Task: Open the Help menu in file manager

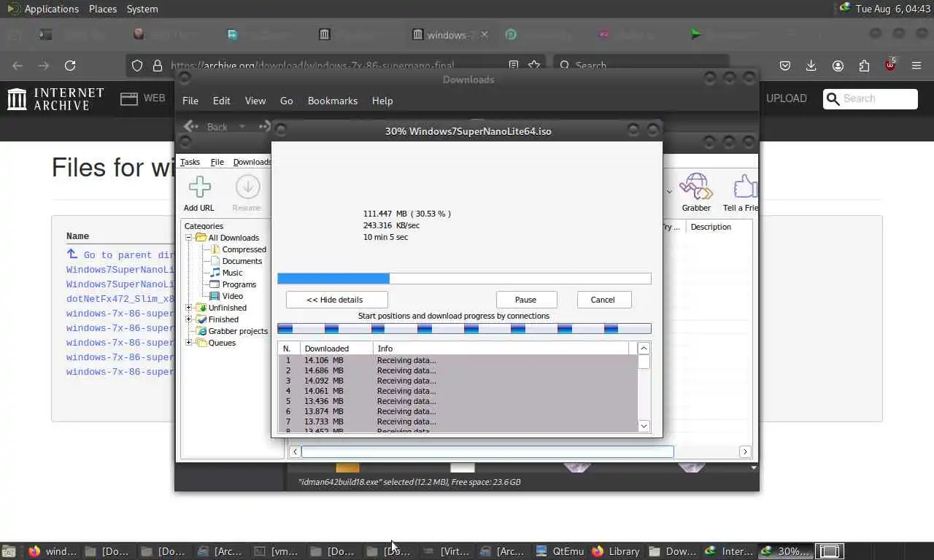Action: [382, 101]
